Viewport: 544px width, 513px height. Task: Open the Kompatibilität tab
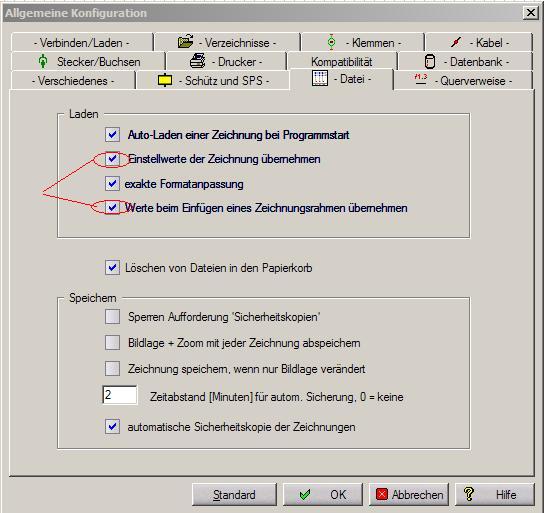342,61
